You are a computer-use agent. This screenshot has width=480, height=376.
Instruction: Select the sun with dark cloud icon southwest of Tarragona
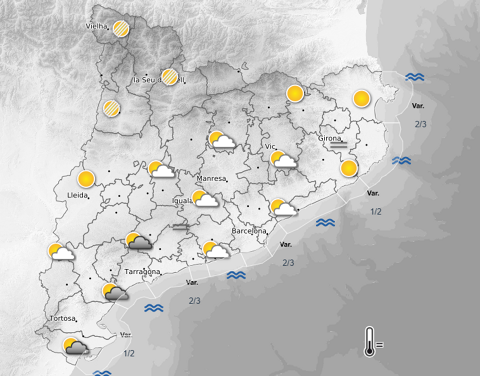tap(116, 292)
